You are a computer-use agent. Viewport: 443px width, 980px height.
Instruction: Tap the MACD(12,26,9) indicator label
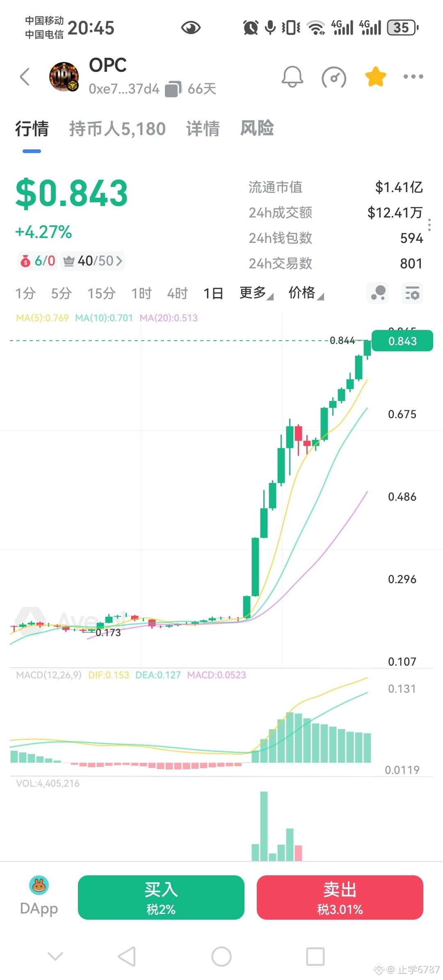tap(49, 675)
